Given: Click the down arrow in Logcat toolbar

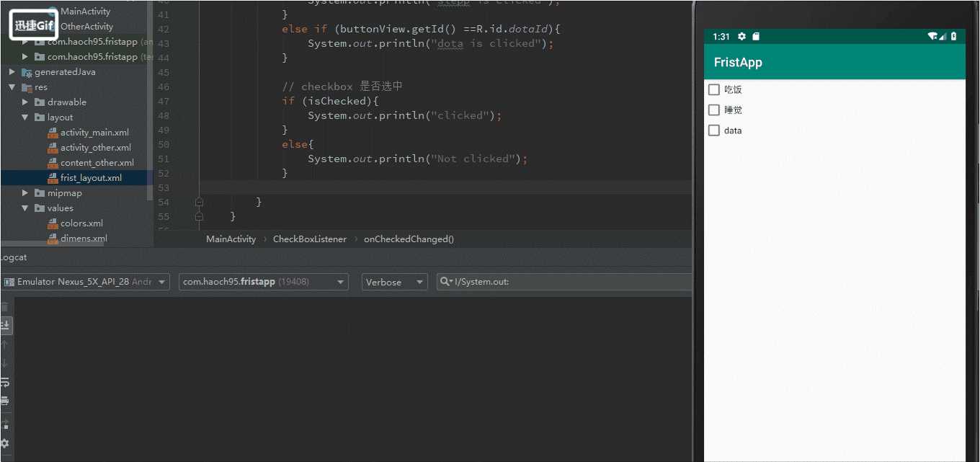Looking at the screenshot, I should point(4,363).
